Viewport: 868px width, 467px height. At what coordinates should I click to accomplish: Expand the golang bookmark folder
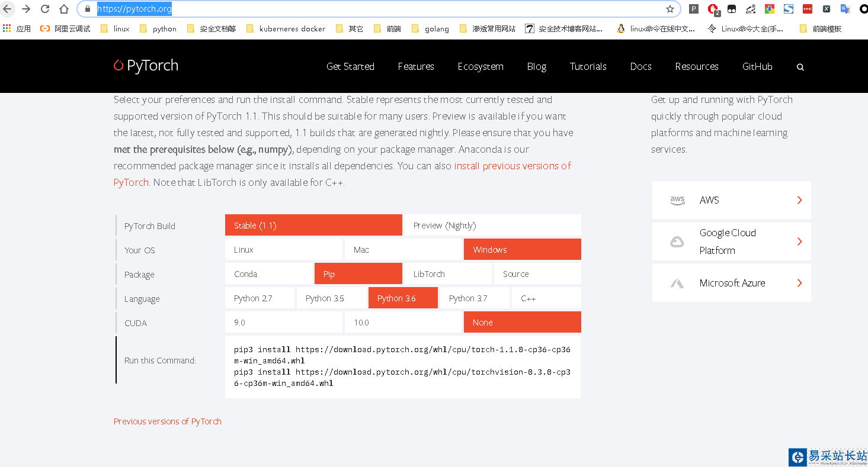(430, 28)
